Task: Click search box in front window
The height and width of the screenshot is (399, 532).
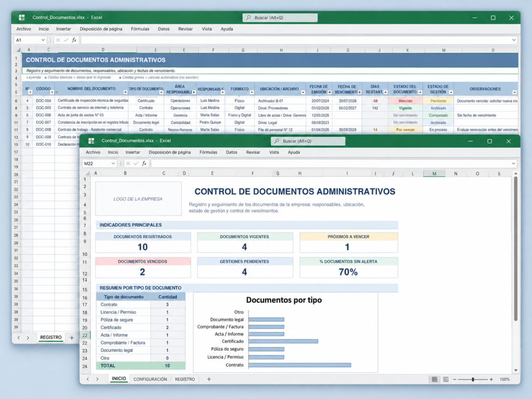Action: [308, 141]
